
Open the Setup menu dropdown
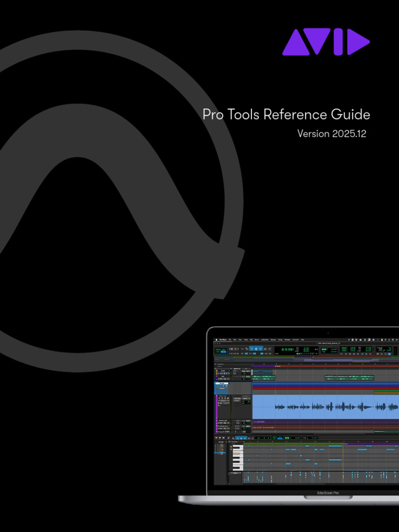pyautogui.click(x=281, y=339)
